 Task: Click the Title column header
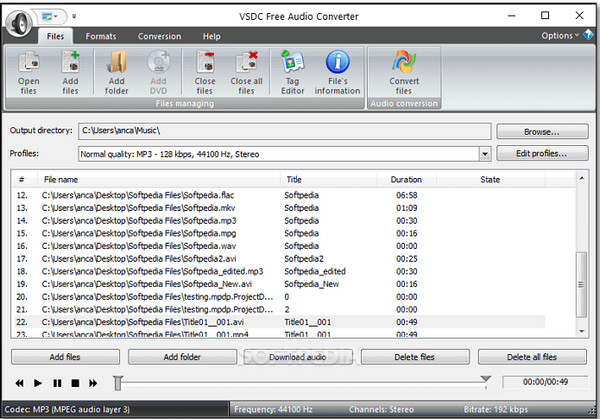[329, 179]
